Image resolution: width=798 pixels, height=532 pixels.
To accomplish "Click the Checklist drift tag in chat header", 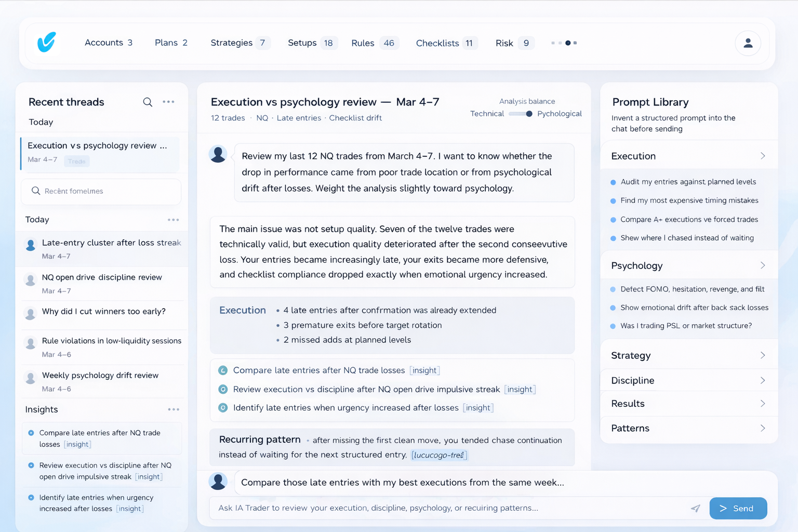I will 355,118.
